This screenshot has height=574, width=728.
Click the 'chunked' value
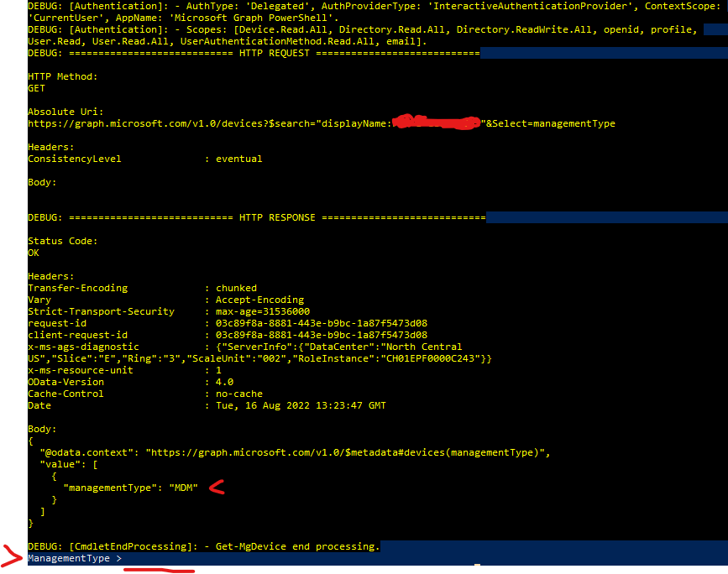point(236,288)
